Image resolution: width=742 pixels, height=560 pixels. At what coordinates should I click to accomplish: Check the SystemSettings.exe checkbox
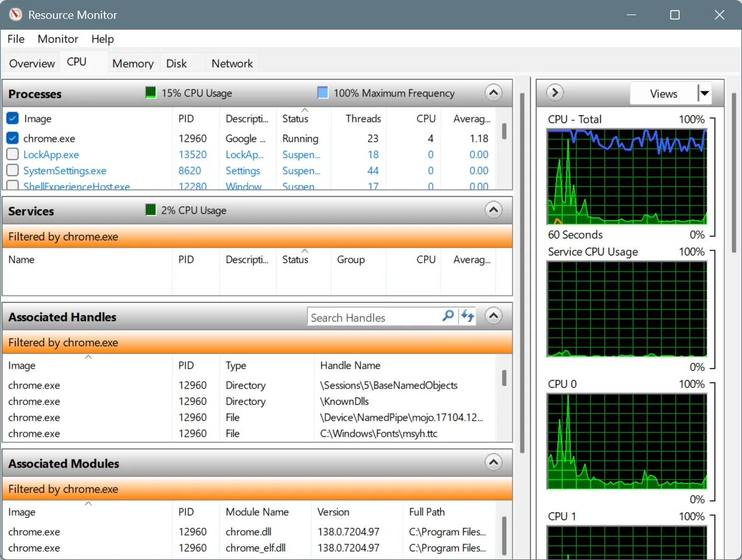pos(13,170)
